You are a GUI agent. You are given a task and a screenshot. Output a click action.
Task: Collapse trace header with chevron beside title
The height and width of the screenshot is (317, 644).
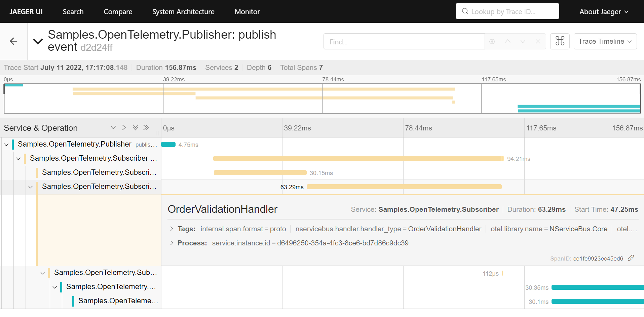coord(38,41)
